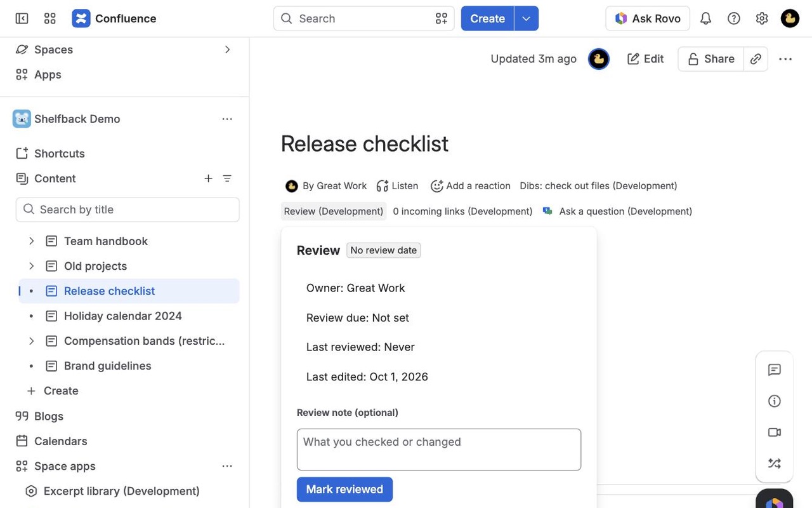
Task: Expand the Compensation bands tree item
Action: pos(31,341)
